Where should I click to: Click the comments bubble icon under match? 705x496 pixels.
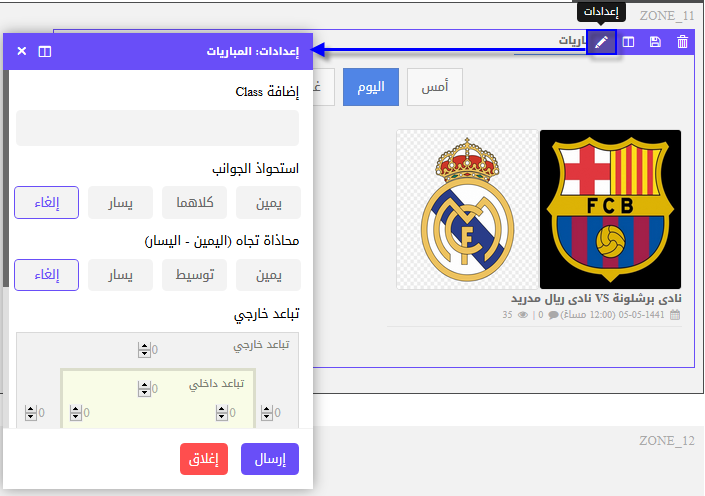553,315
